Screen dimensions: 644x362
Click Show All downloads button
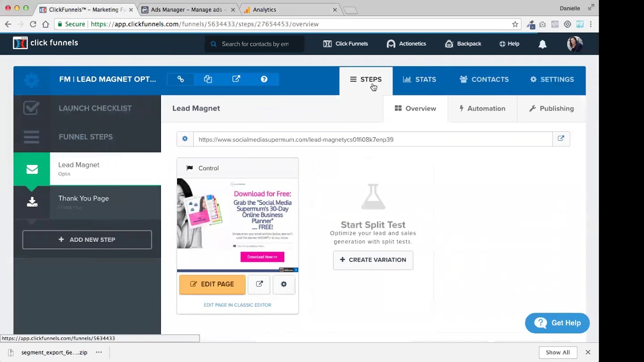(x=558, y=352)
